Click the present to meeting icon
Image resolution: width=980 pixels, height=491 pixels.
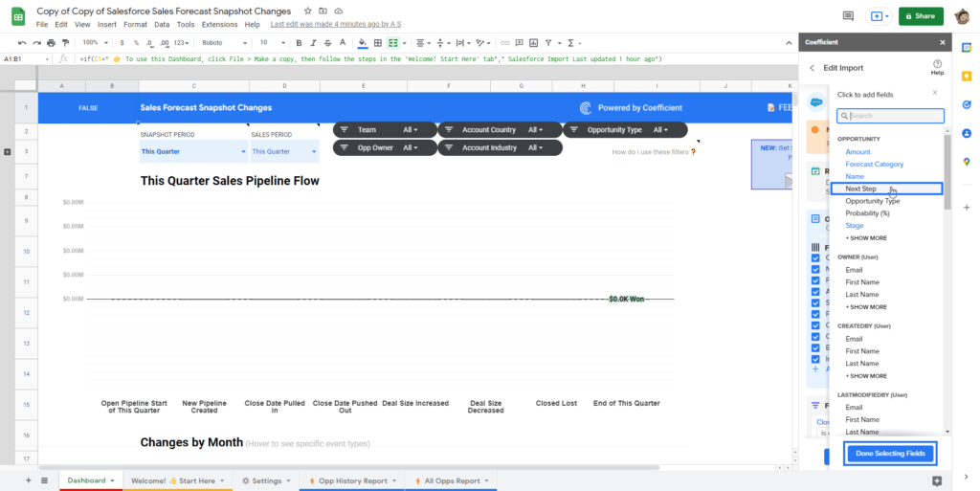click(879, 17)
